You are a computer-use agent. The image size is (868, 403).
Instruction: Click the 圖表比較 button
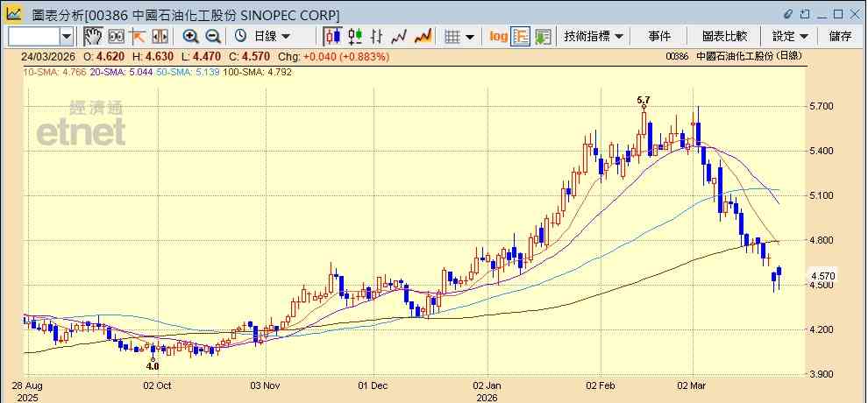click(724, 37)
